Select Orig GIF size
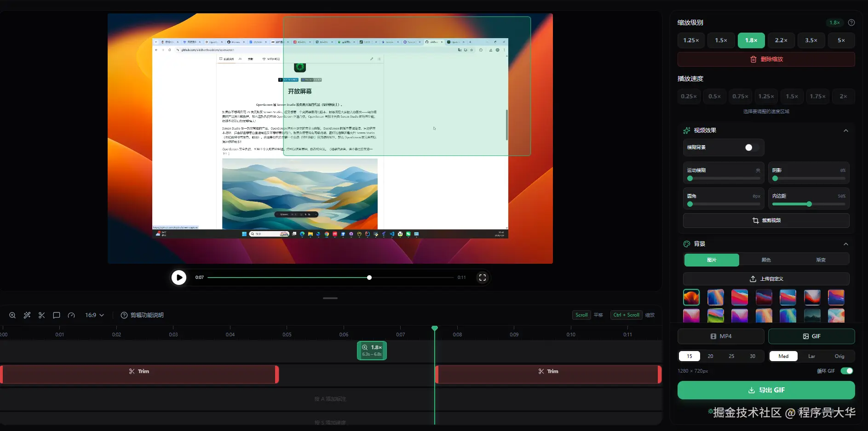This screenshot has height=431, width=868. point(839,356)
